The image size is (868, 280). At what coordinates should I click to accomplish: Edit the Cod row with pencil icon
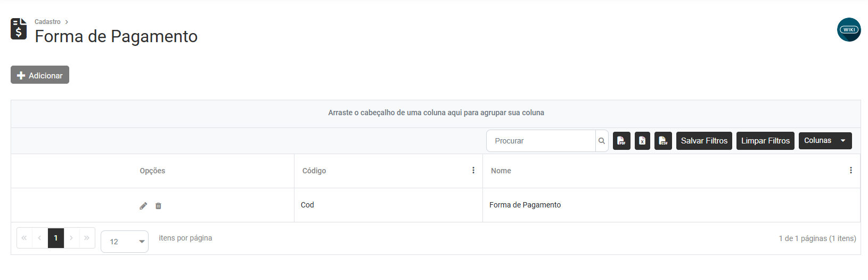143,206
